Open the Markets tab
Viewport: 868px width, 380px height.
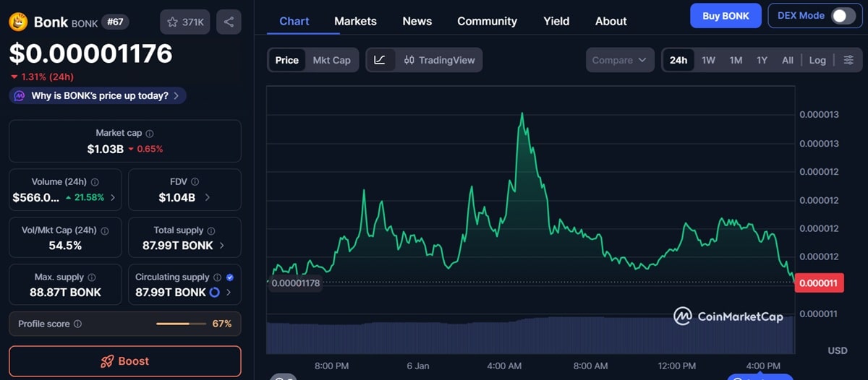pyautogui.click(x=355, y=21)
